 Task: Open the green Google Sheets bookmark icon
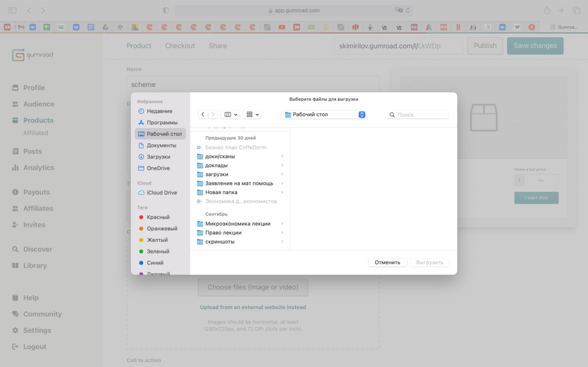46,27
